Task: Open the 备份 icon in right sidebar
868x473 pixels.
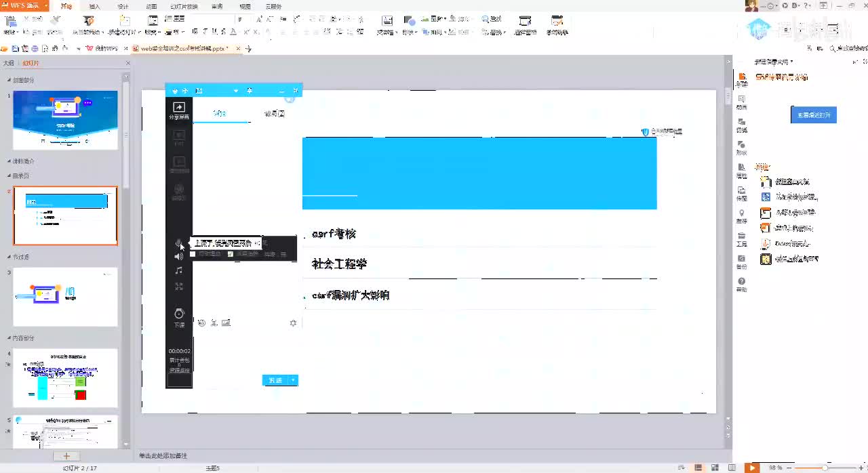Action: (742, 262)
